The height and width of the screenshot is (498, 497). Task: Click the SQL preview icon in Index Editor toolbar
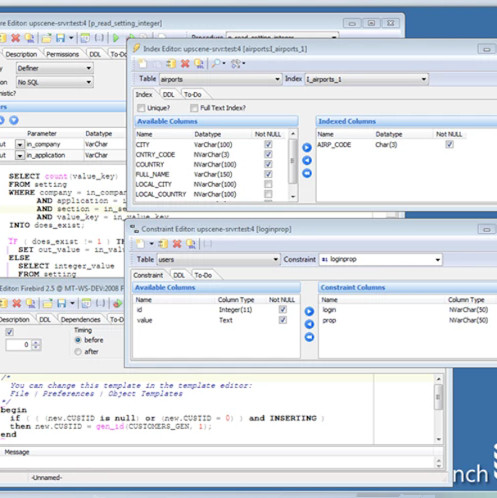[199, 63]
